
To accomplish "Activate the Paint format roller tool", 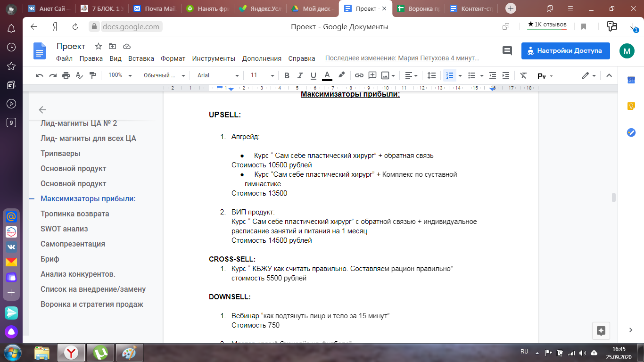I will [92, 75].
